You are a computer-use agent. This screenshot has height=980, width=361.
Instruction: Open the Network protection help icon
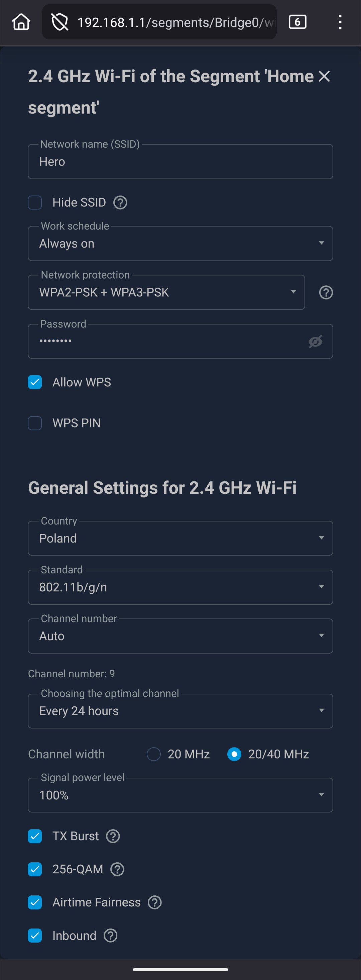pyautogui.click(x=326, y=293)
